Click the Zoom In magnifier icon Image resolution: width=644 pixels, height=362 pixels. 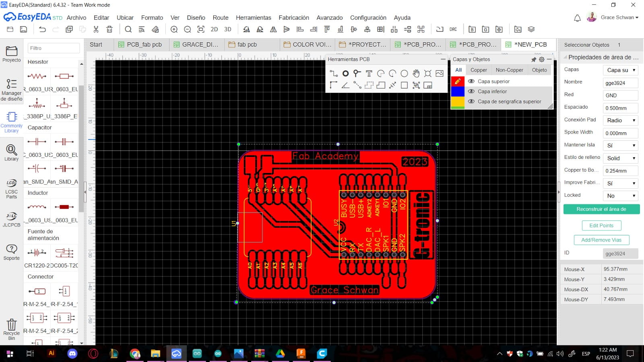click(174, 29)
